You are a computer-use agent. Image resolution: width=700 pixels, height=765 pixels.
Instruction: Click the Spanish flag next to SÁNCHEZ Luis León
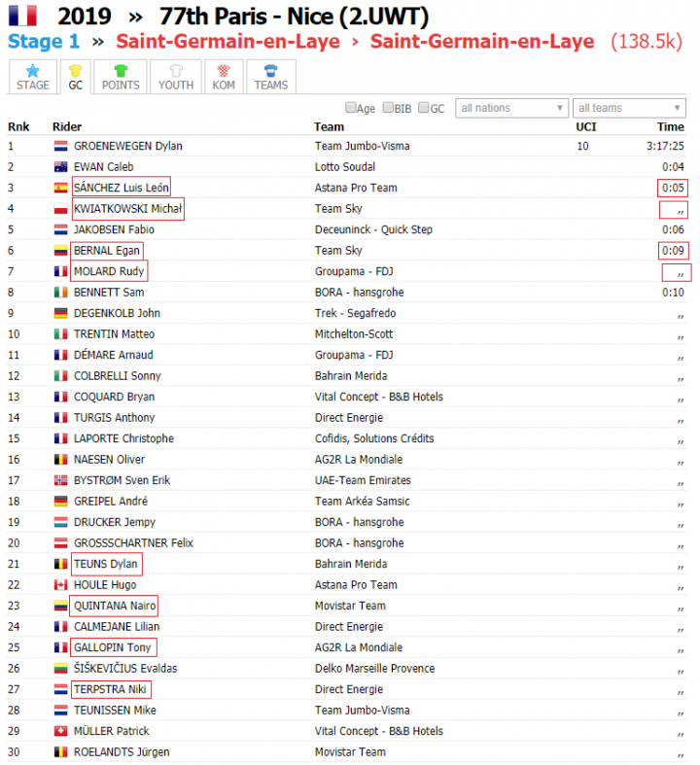(60, 188)
